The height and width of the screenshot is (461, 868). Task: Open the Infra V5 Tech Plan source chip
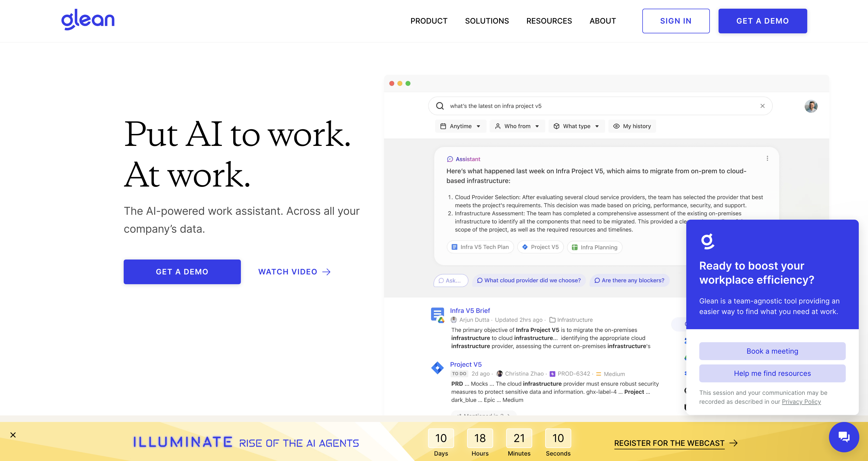(480, 247)
